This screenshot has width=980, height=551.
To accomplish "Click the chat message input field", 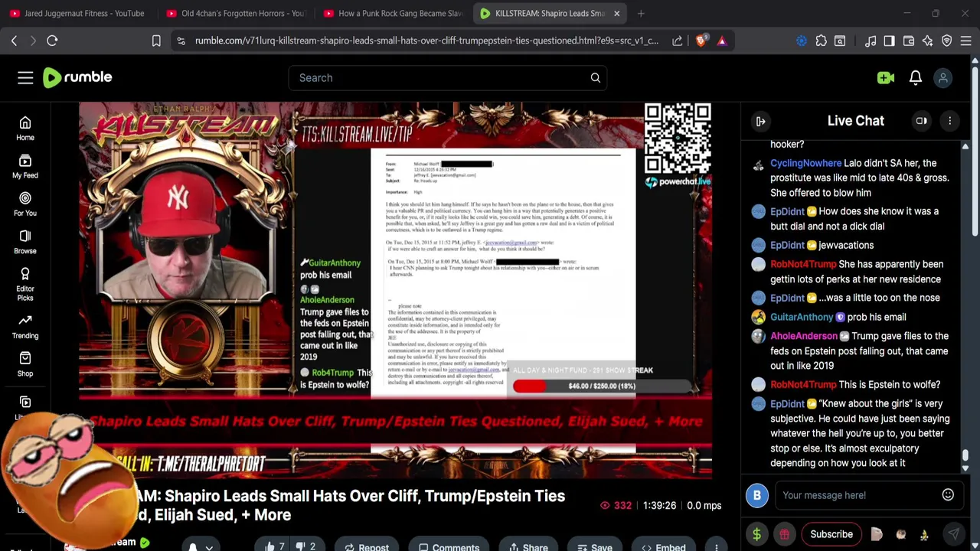I will [857, 495].
